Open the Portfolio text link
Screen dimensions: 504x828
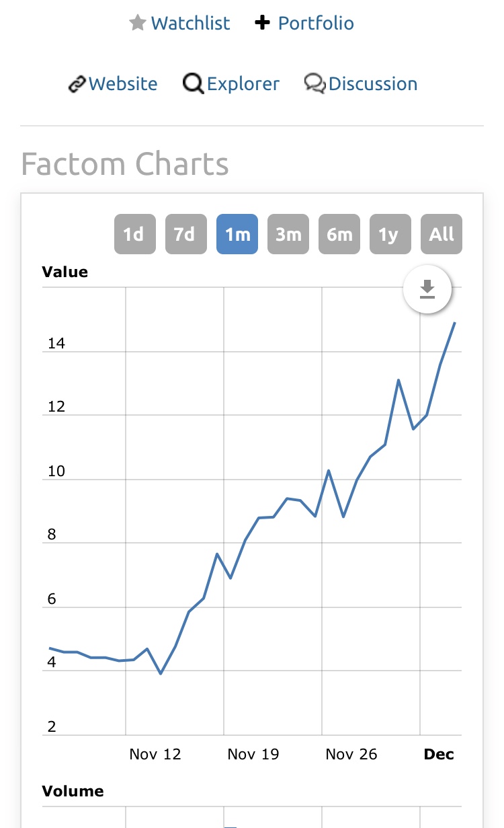coord(316,23)
